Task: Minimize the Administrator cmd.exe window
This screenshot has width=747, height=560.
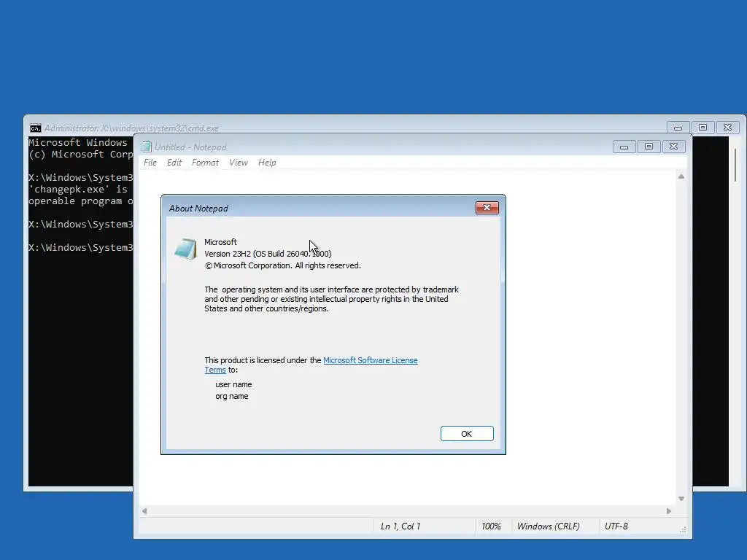Action: 678,128
